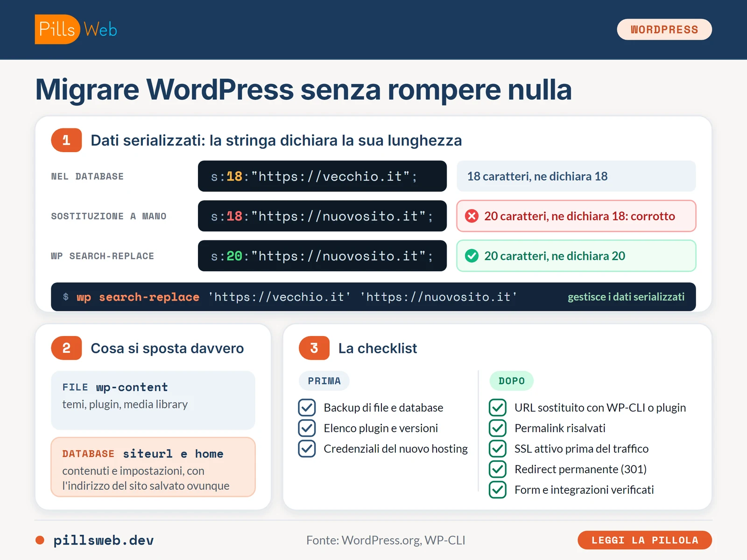Click the orange section number 2 badge
The height and width of the screenshot is (560, 747).
point(66,348)
